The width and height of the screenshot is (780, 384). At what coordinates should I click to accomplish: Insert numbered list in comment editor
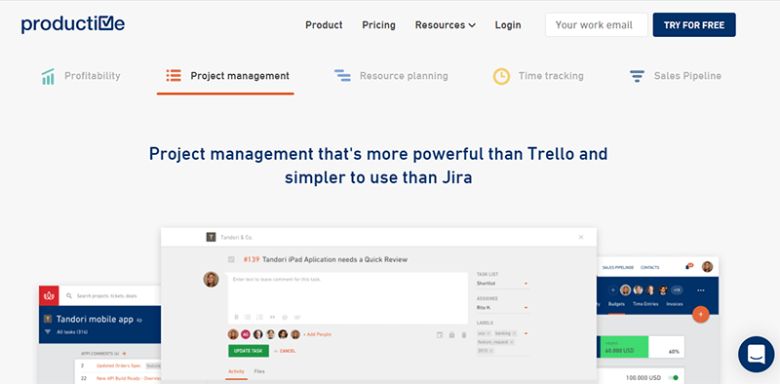point(260,317)
